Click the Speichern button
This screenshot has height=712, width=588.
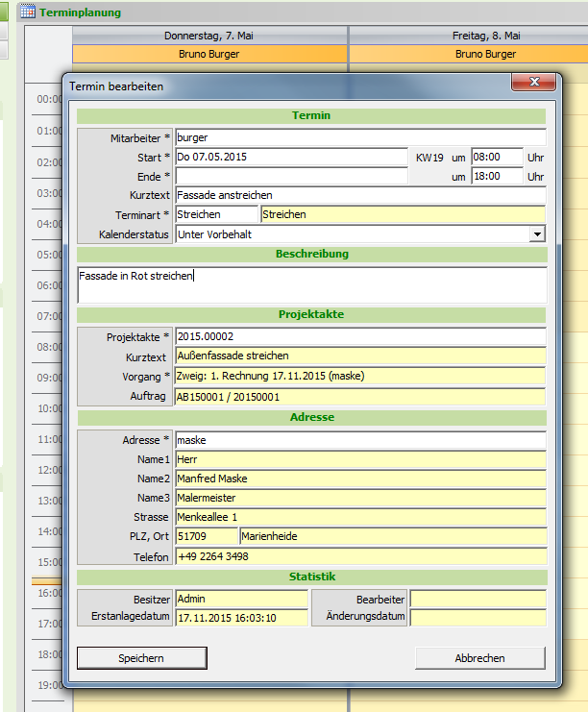click(141, 658)
